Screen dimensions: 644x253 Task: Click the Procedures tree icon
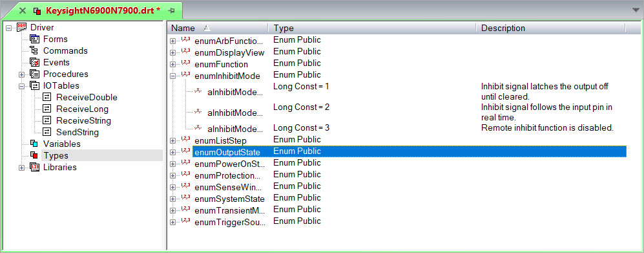tap(34, 74)
